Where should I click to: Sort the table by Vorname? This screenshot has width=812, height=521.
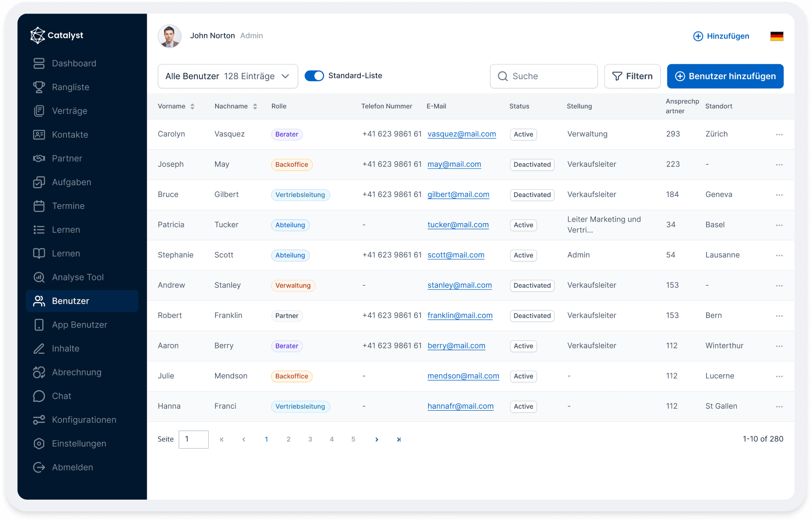pos(192,107)
